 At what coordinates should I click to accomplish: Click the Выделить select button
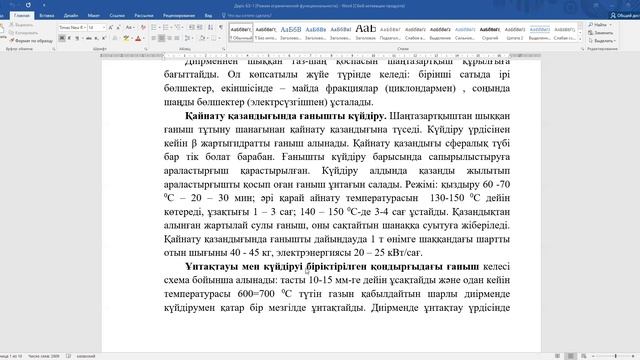602,41
